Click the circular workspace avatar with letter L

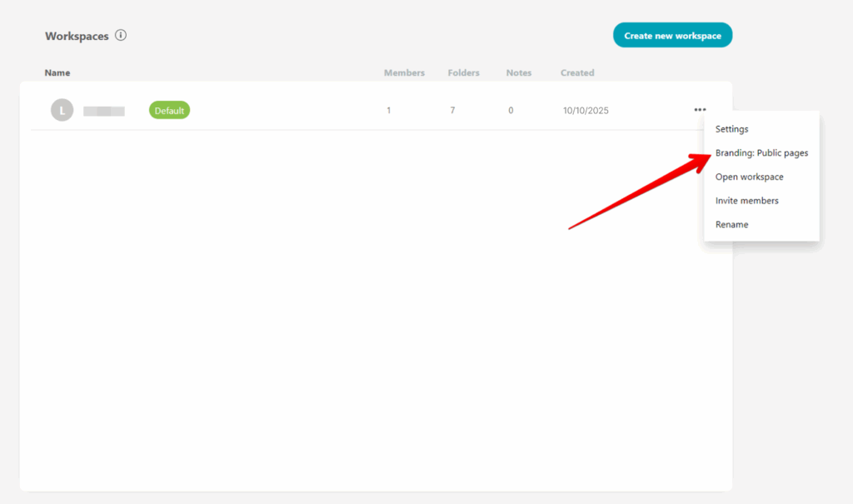point(62,109)
